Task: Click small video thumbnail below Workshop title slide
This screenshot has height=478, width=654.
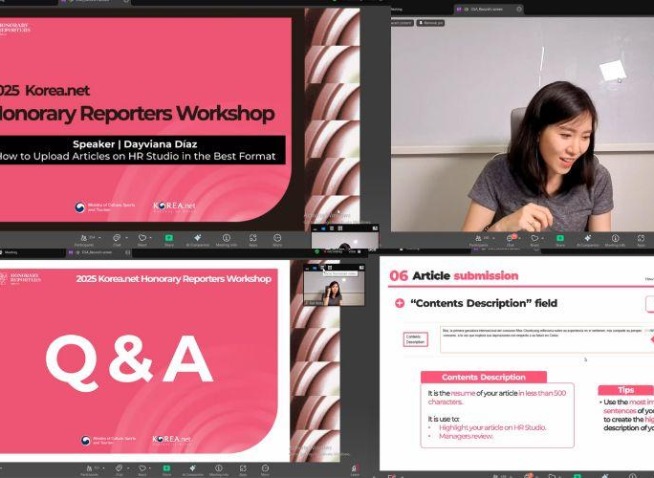Action: 345,240
